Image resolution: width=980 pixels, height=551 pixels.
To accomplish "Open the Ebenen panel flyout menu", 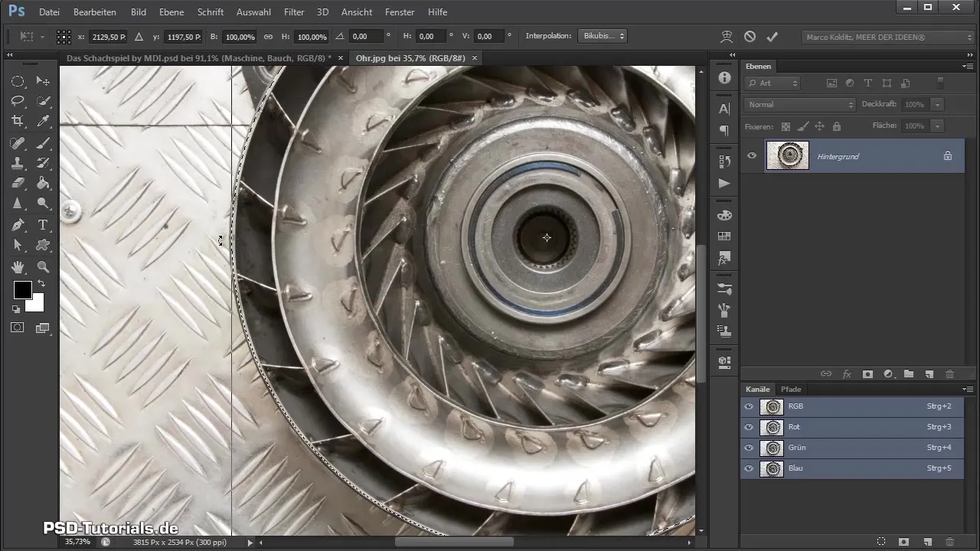I will tap(968, 66).
